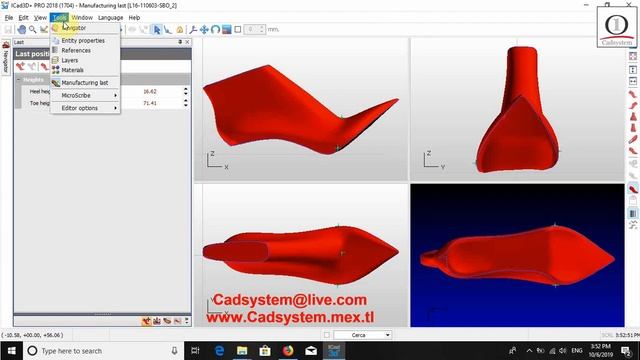
Task: Select Navigator entry in Tools menu
Action: click(x=85, y=28)
